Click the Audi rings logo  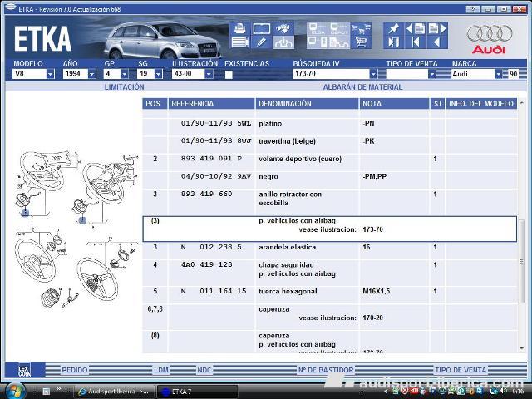pos(490,33)
